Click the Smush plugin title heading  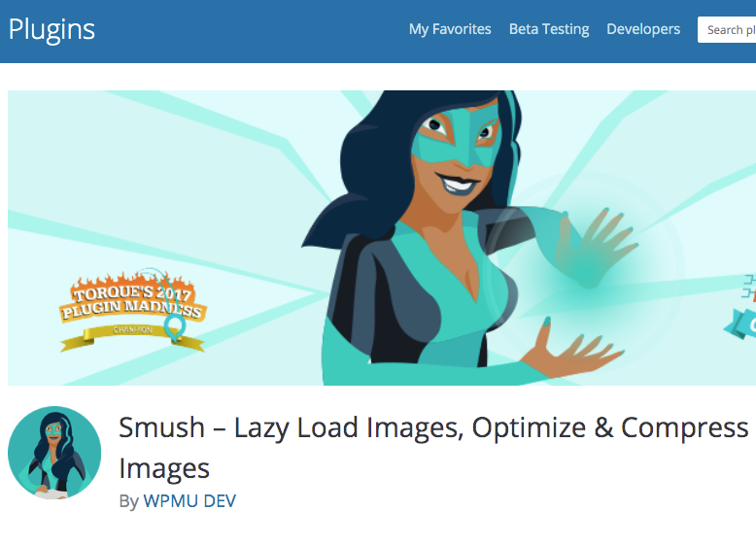point(433,447)
